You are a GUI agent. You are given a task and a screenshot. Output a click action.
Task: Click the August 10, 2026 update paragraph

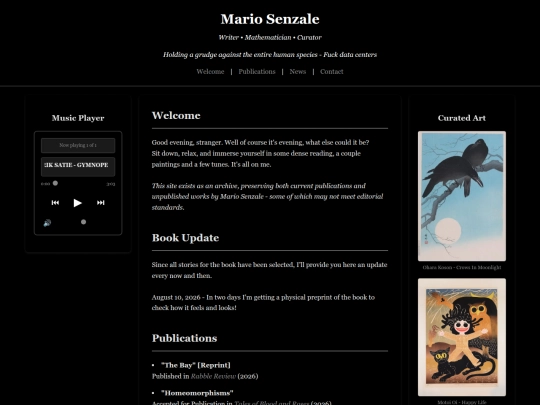[263, 302]
